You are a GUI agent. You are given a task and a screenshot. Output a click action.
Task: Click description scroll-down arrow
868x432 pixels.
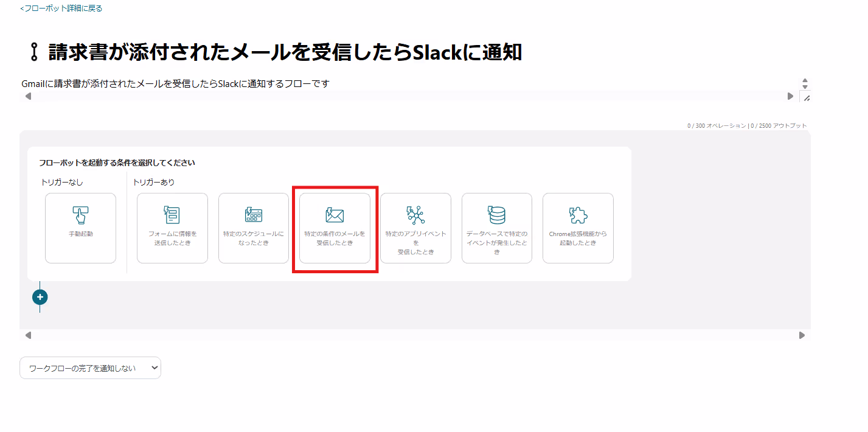(805, 87)
